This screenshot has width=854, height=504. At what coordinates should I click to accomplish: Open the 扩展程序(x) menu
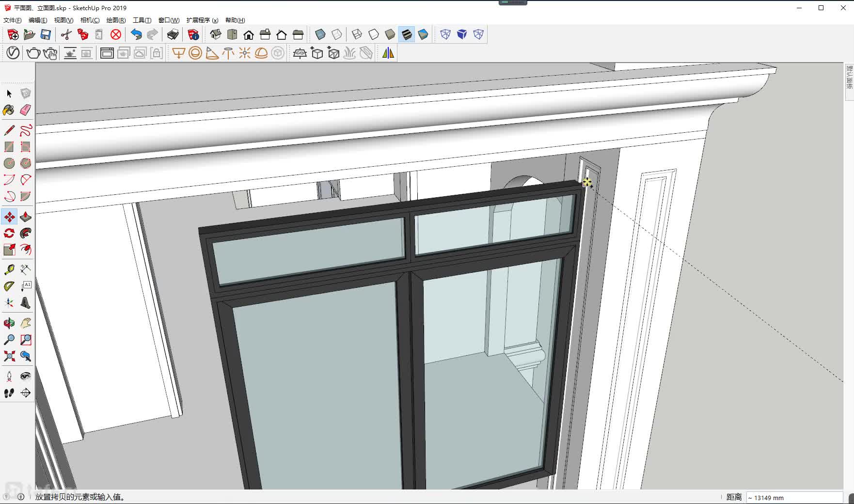click(202, 20)
